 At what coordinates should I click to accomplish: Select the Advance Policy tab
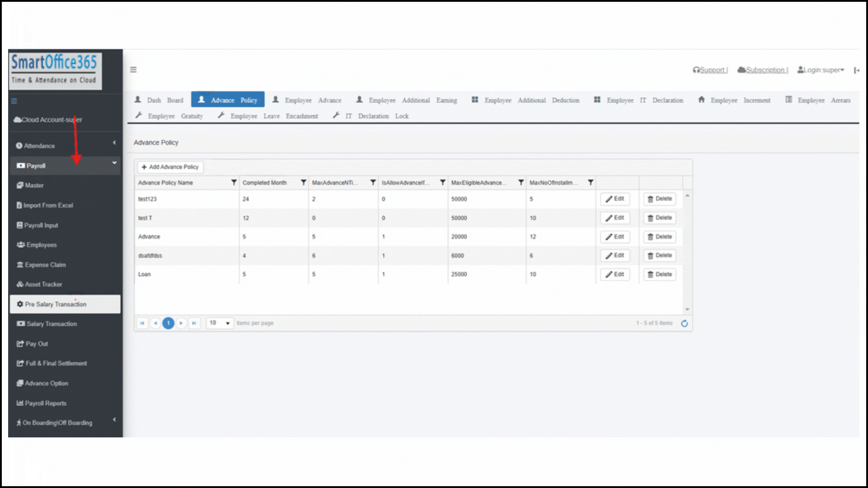(228, 99)
